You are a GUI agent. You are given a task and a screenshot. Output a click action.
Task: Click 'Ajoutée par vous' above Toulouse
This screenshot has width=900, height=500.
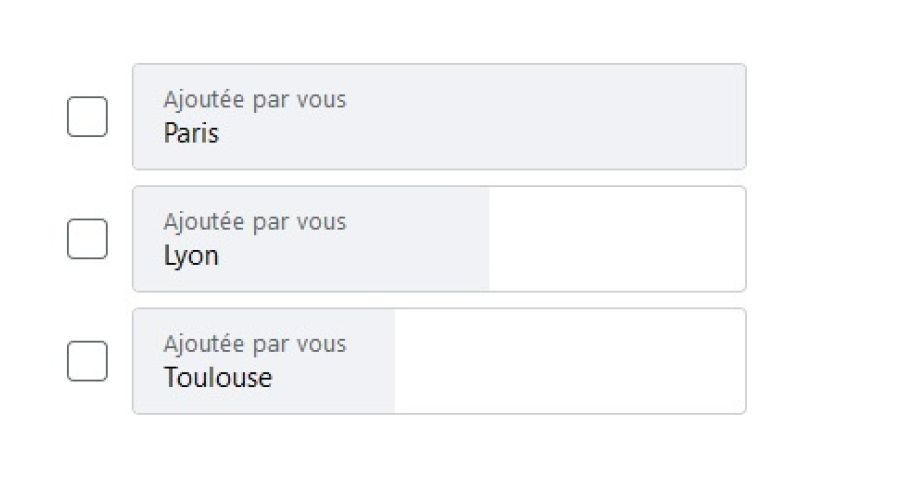pyautogui.click(x=255, y=344)
